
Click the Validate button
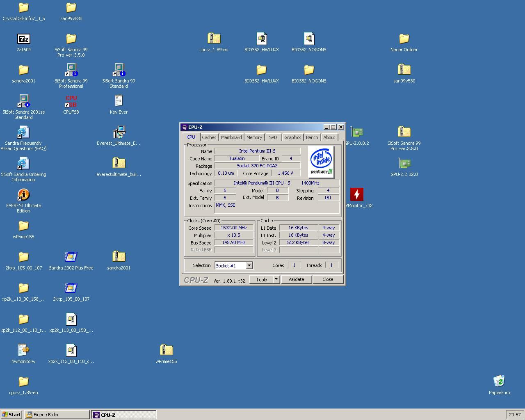point(296,279)
